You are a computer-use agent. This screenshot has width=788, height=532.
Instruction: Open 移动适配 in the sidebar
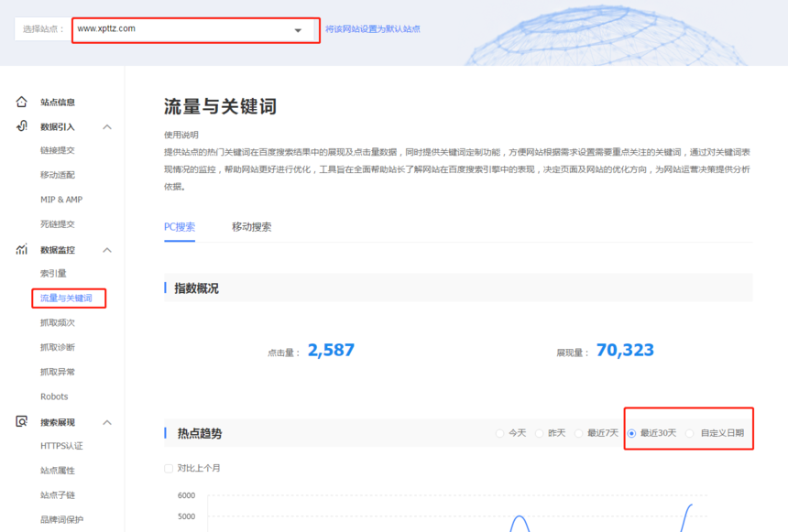pyautogui.click(x=58, y=175)
